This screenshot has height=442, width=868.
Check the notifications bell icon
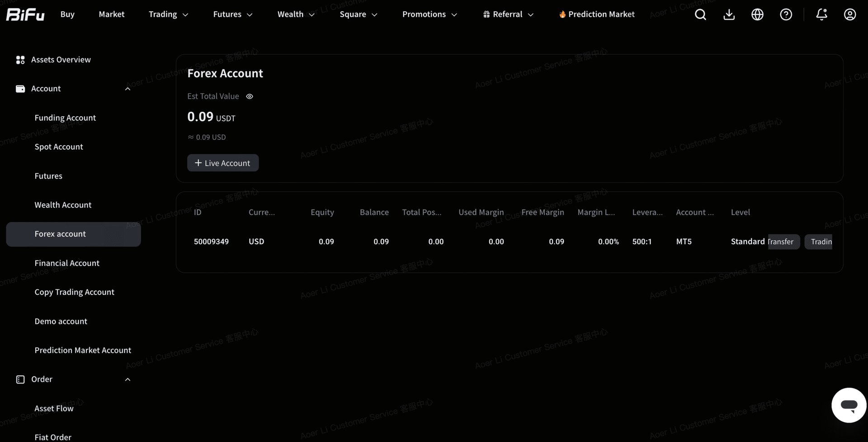tap(821, 14)
